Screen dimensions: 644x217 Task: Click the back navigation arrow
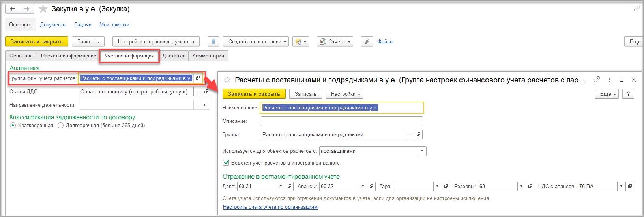[x=13, y=9]
